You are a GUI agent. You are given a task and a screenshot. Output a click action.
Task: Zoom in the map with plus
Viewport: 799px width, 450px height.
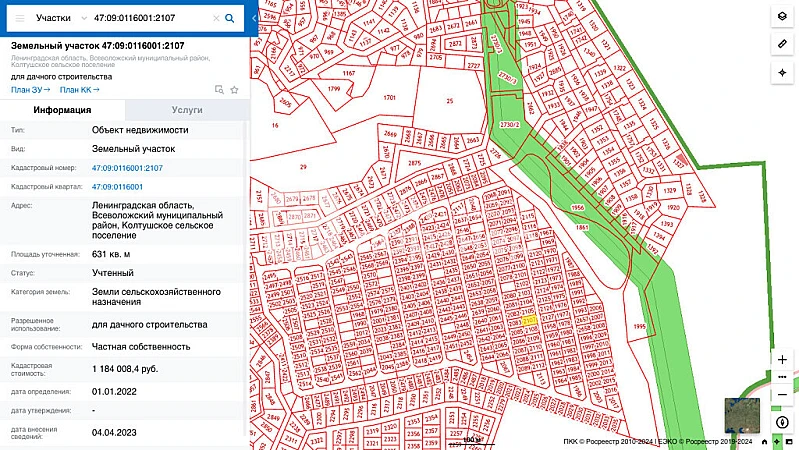click(782, 359)
